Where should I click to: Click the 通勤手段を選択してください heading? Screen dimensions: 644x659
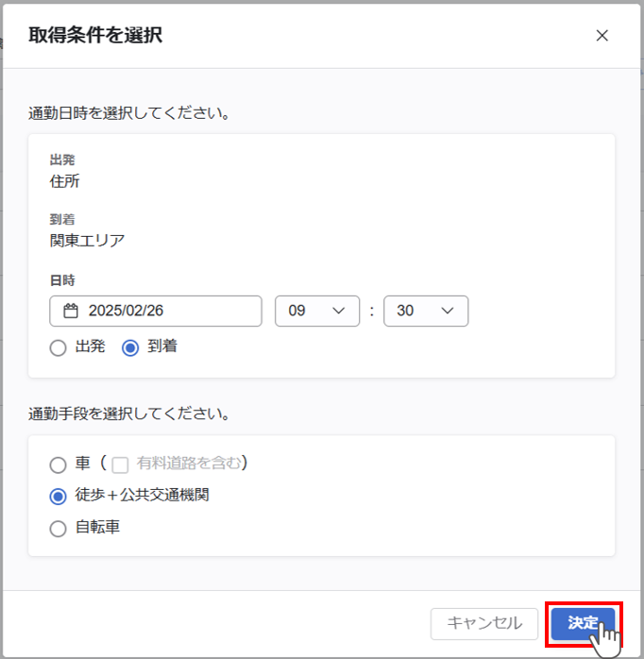(129, 414)
